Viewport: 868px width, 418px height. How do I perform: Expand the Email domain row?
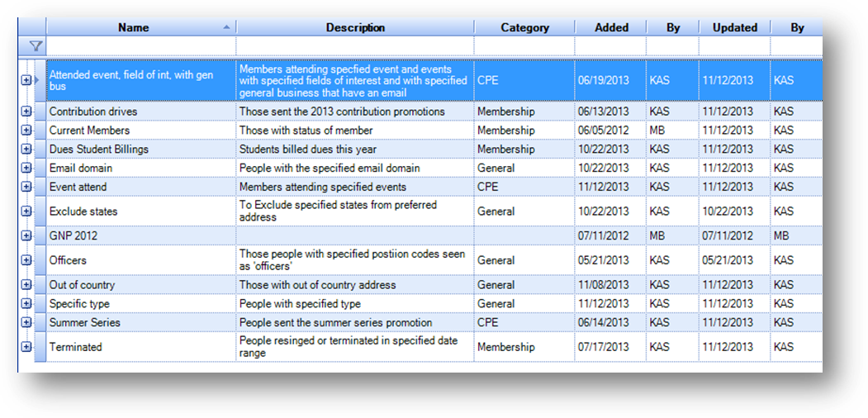pyautogui.click(x=26, y=168)
